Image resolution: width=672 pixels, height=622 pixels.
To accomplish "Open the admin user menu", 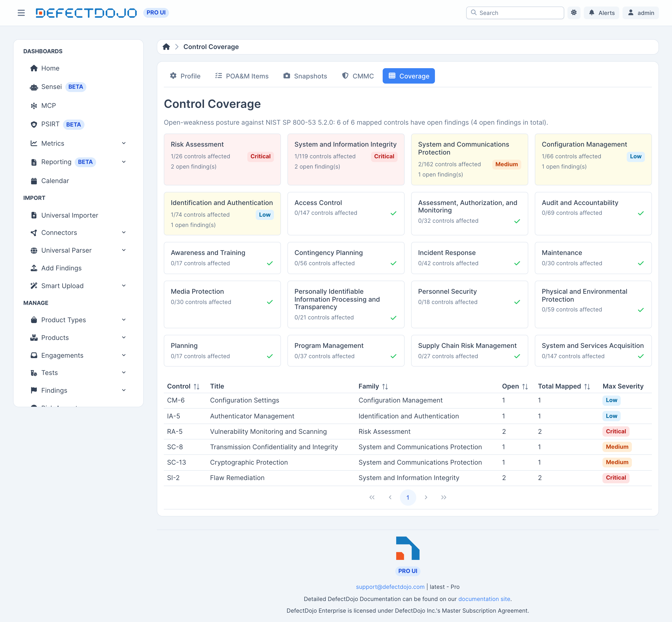I will (x=641, y=13).
